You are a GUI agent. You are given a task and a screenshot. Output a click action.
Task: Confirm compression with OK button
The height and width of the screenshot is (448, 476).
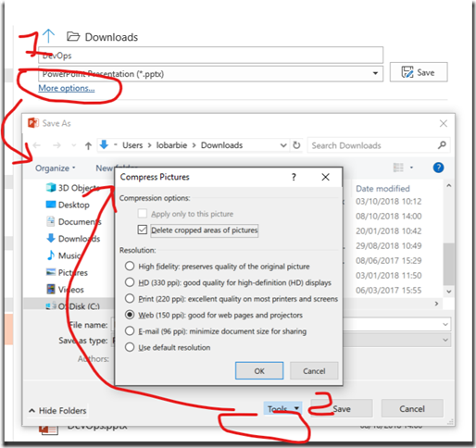(x=259, y=370)
